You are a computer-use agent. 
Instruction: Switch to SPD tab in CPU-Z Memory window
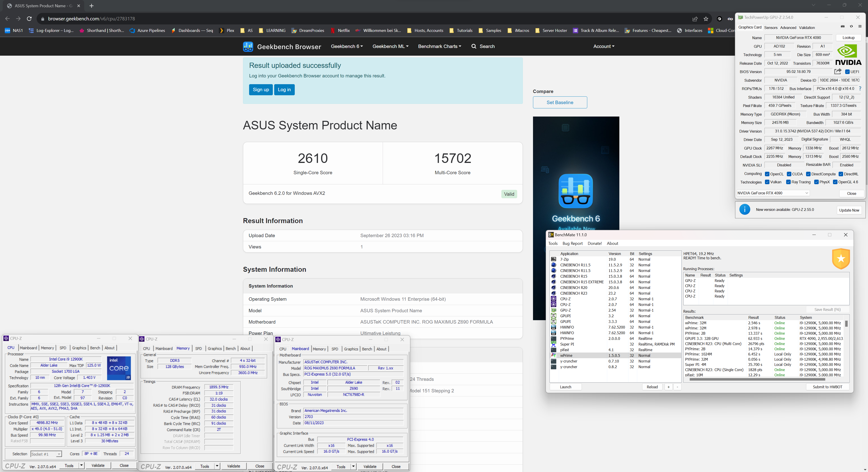[x=198, y=349]
